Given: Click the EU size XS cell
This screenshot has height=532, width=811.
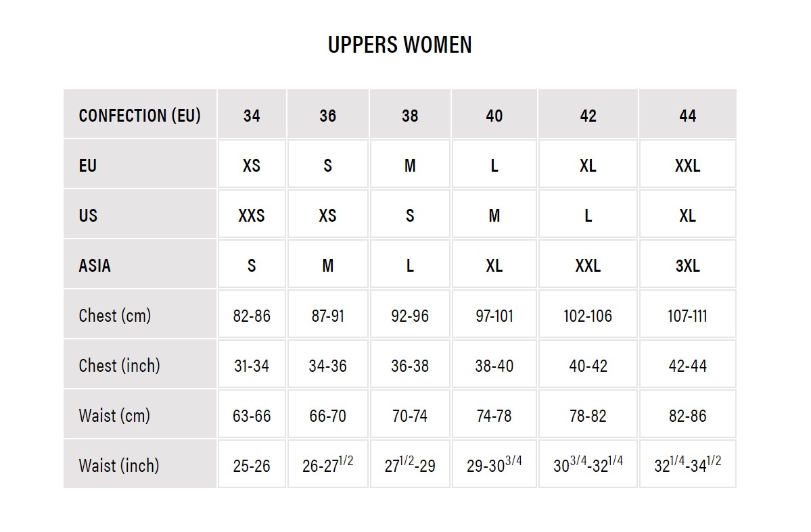Looking at the screenshot, I should tap(252, 165).
